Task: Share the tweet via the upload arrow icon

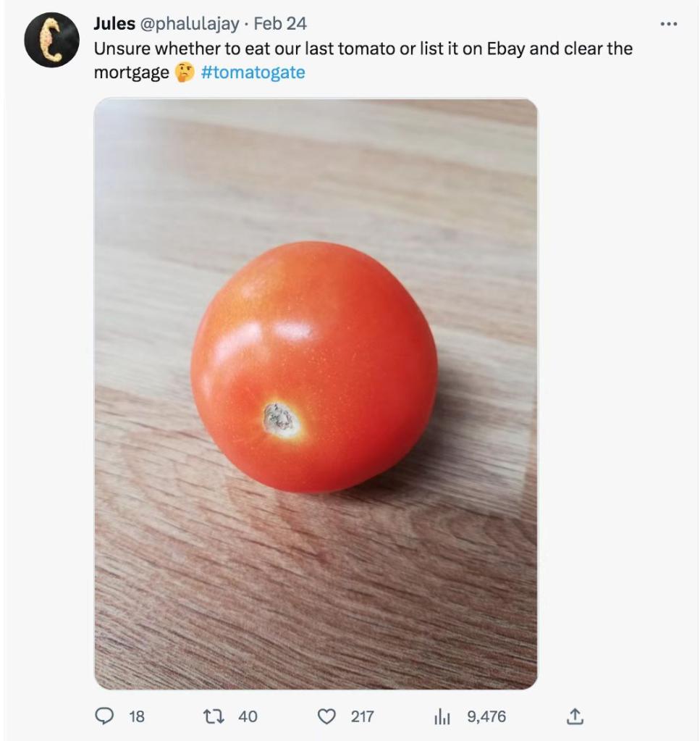Action: pos(575,716)
